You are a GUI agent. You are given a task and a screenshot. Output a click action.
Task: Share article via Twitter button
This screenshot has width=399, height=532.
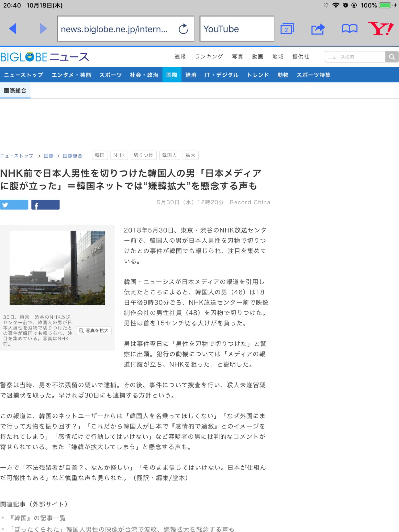[x=14, y=205]
